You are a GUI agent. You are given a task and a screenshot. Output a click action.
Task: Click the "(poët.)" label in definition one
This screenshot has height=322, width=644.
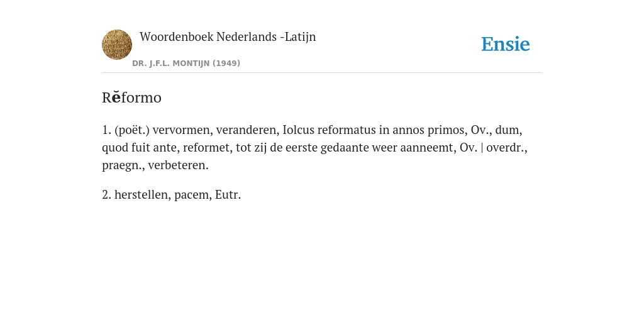tap(132, 130)
